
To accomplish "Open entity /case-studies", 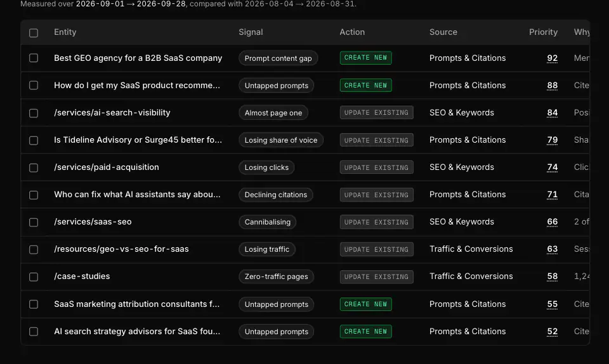I will click(82, 276).
